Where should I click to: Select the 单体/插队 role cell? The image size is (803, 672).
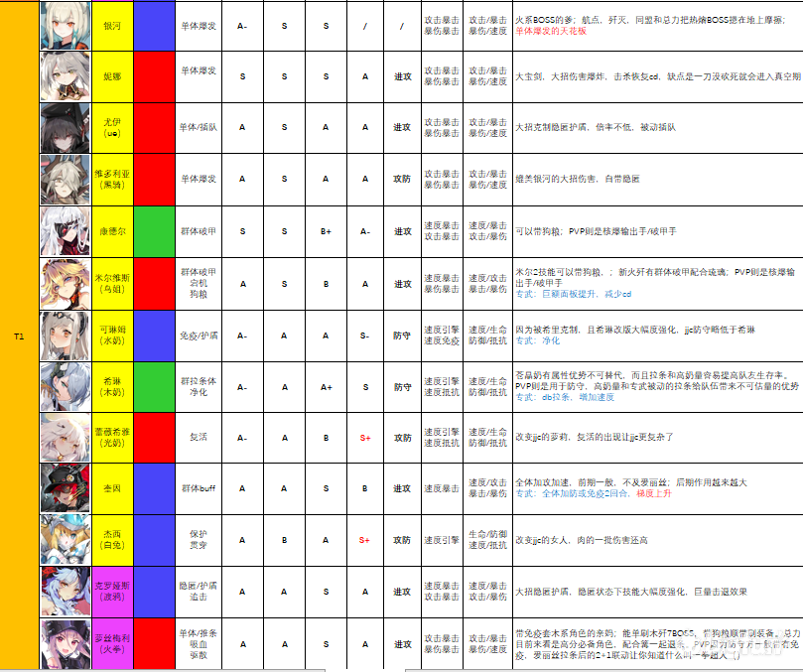click(199, 127)
